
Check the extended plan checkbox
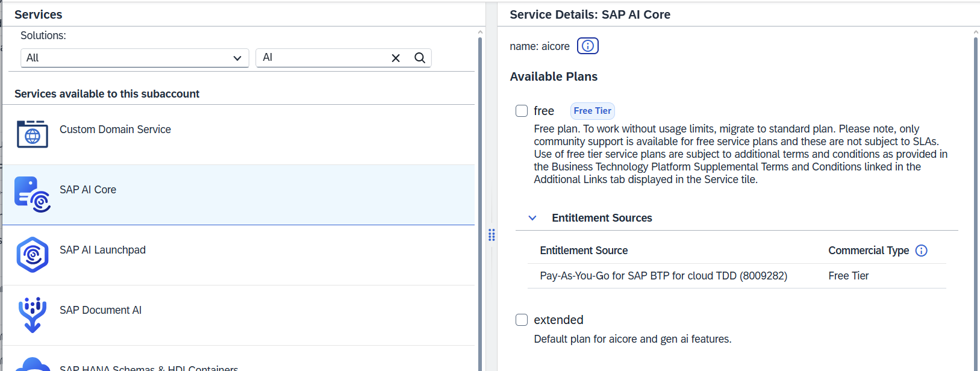[522, 320]
